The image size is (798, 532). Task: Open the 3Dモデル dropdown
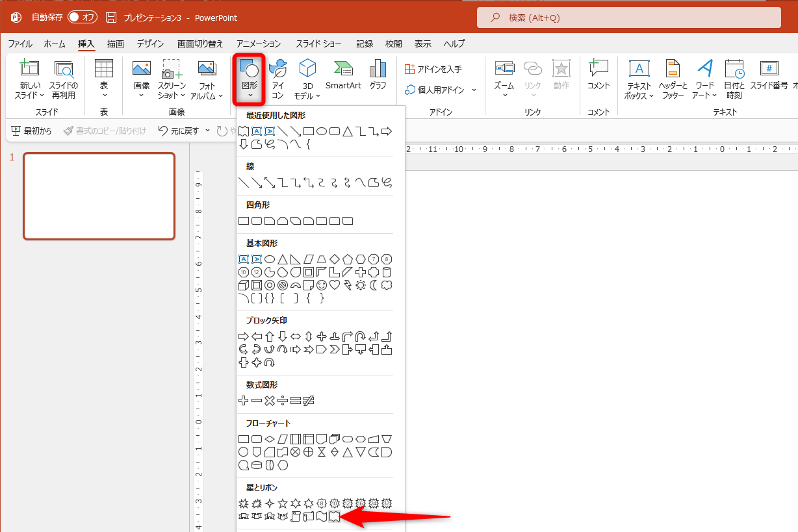(307, 90)
